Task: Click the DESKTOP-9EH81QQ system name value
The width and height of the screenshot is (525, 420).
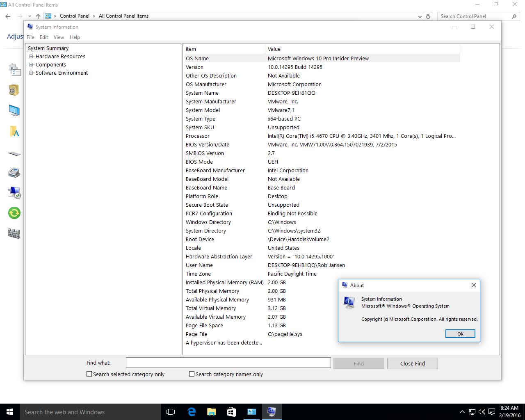Action: pyautogui.click(x=292, y=93)
